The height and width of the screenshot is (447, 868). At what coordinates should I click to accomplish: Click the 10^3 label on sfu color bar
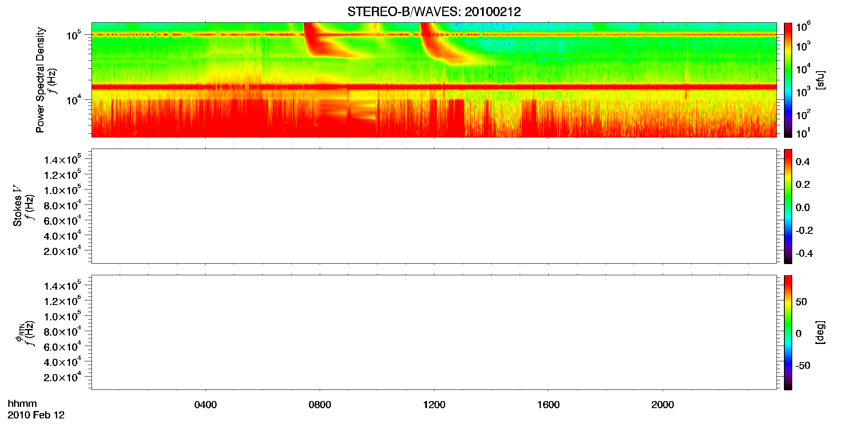click(x=803, y=92)
